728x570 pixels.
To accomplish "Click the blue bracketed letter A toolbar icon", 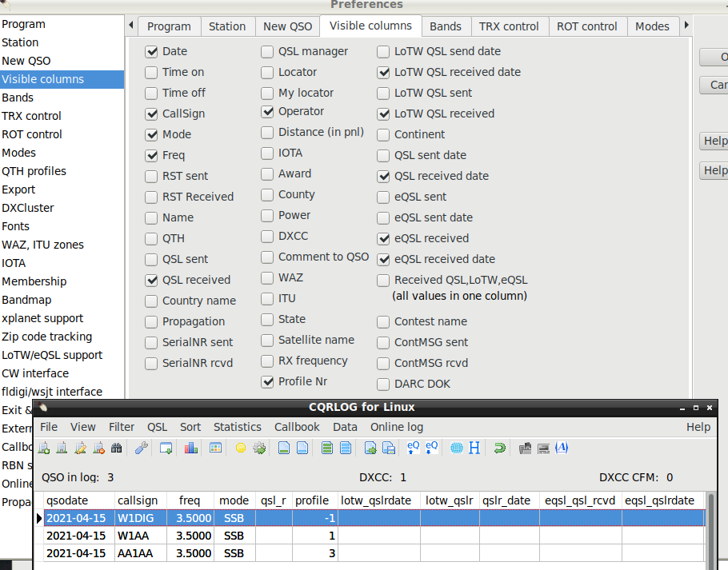I will coord(562,448).
